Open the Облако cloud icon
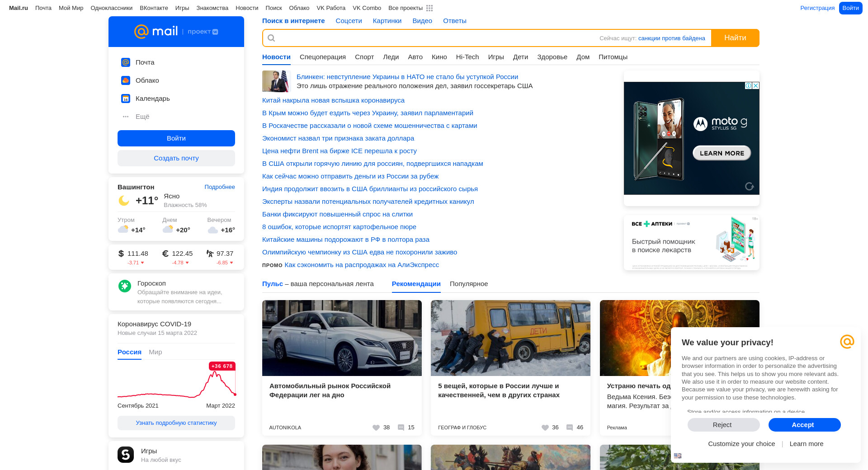868x470 pixels. pyautogui.click(x=126, y=80)
